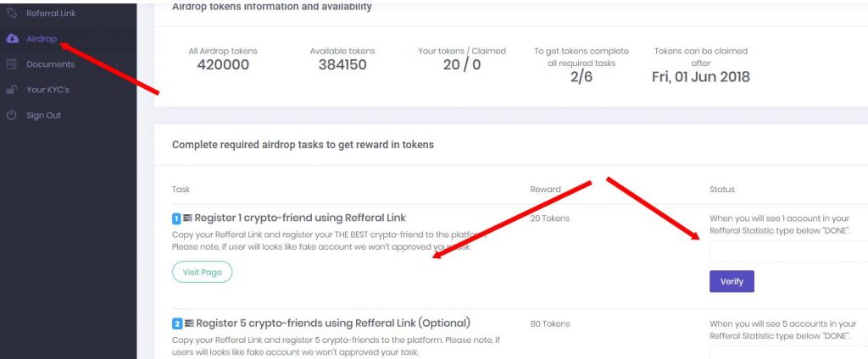Click the purple Verify button

click(732, 282)
